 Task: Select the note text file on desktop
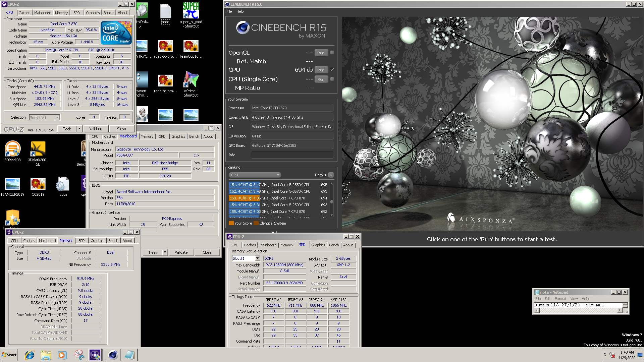(x=165, y=14)
